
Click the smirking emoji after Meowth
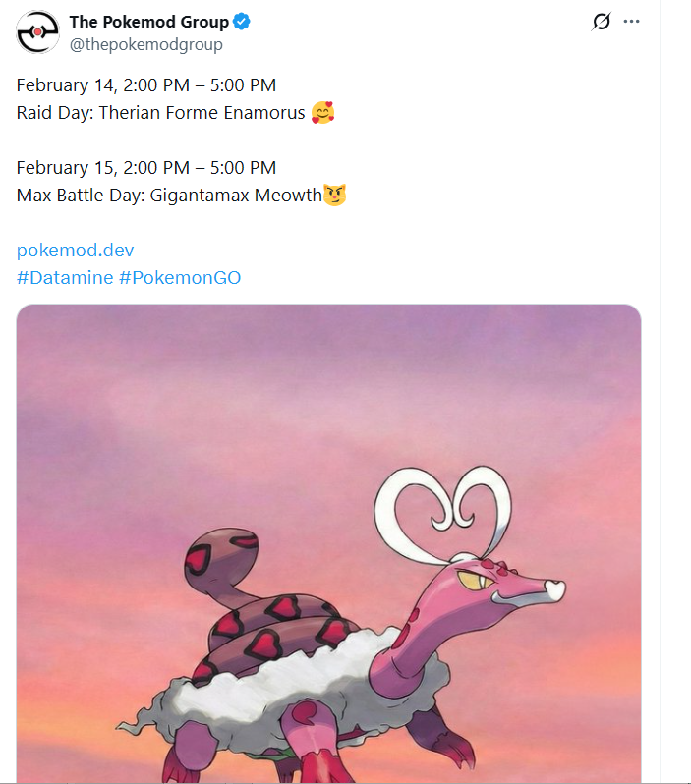[335, 195]
